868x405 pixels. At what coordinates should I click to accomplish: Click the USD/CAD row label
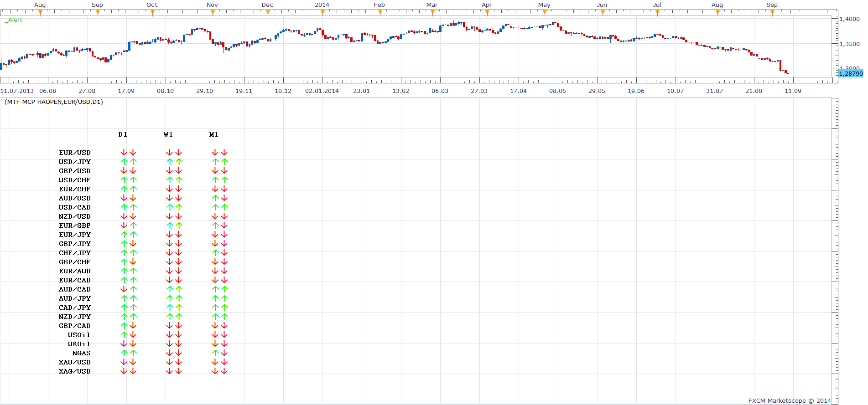tap(75, 207)
